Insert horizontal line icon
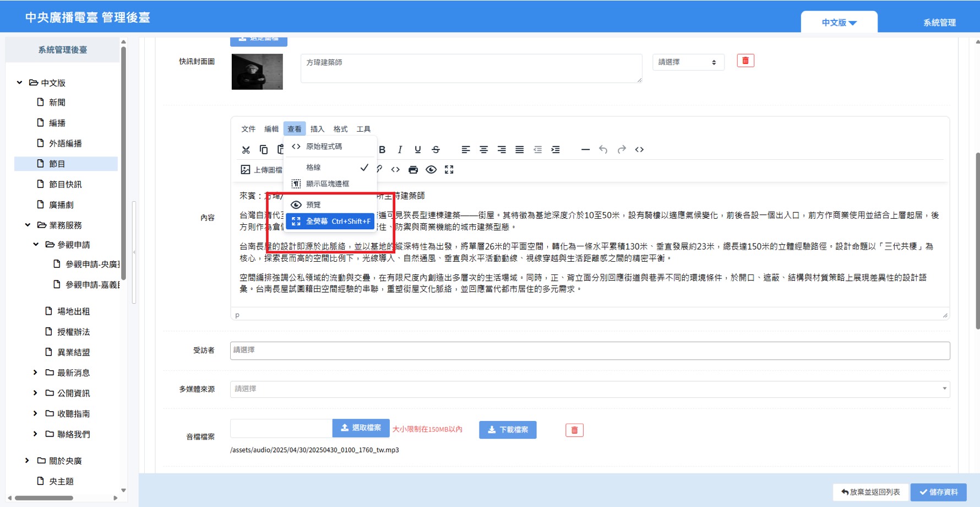The height and width of the screenshot is (507, 980). (x=585, y=149)
